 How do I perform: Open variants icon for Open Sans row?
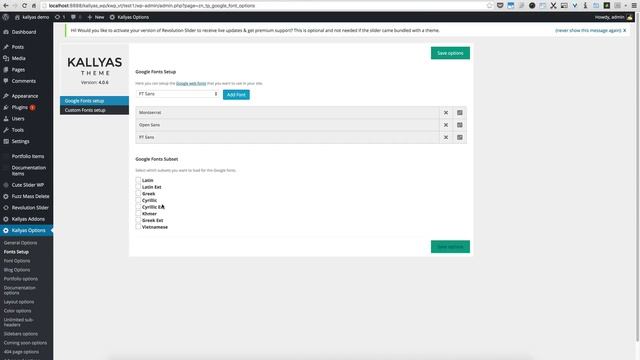[460, 125]
